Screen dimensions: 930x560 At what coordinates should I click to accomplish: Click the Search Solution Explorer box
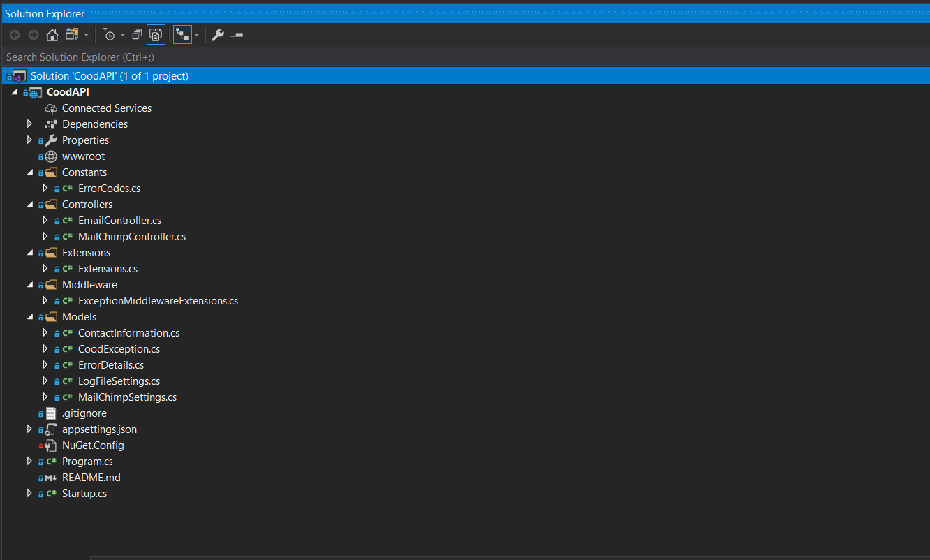[x=465, y=57]
